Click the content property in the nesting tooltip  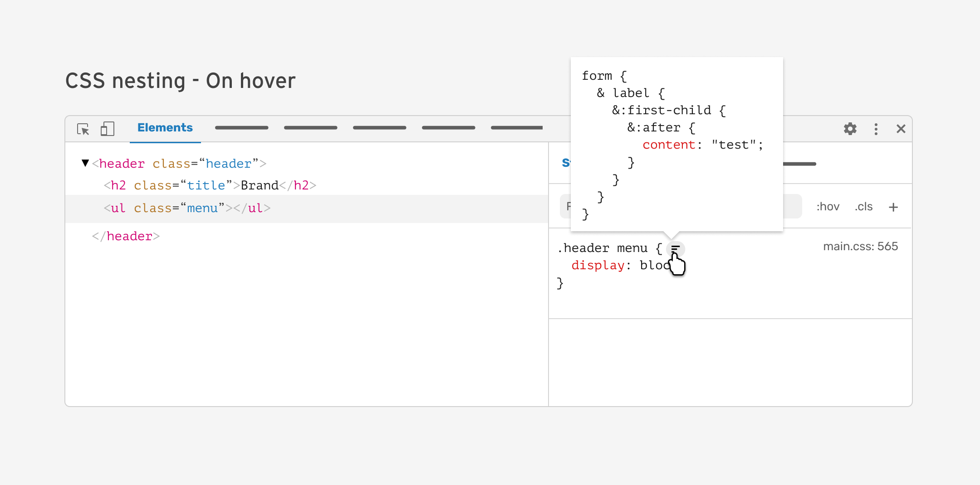pos(669,145)
